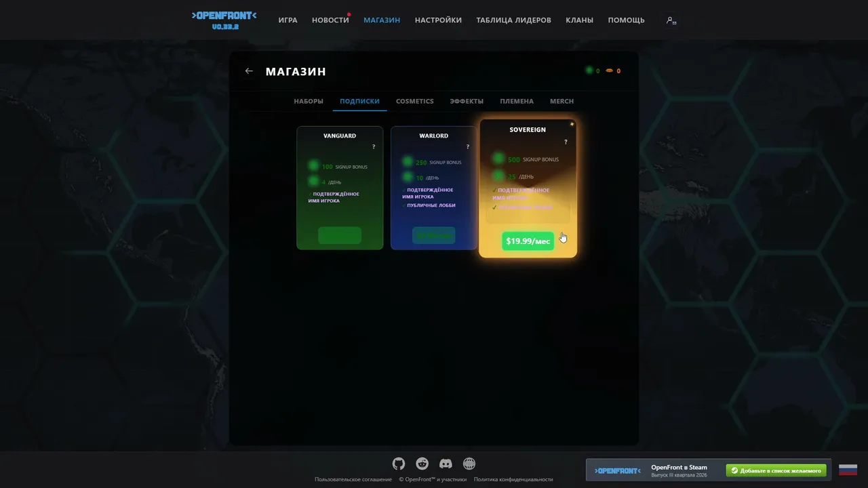Open the Discord icon link in footer
The width and height of the screenshot is (868, 488).
[x=446, y=464]
